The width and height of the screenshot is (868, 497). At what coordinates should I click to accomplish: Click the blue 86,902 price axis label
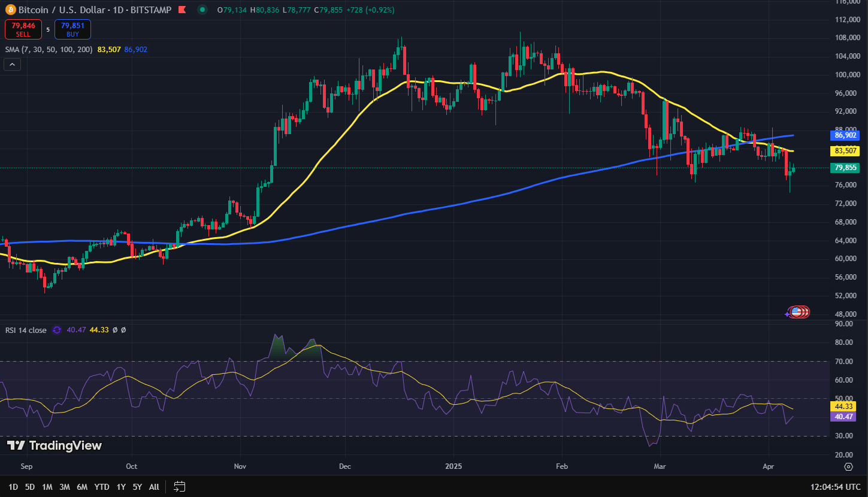click(844, 136)
